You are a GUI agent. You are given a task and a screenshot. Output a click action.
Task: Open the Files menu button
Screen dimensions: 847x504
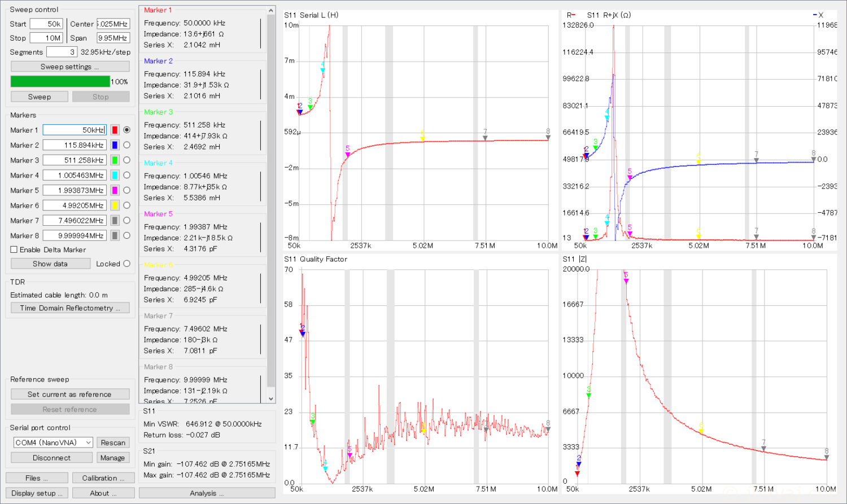[37, 478]
